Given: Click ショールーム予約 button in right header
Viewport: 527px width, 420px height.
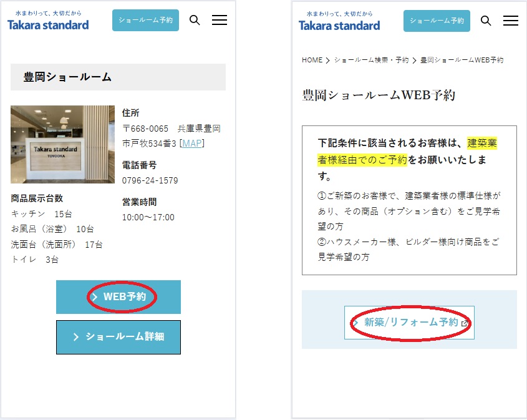Looking at the screenshot, I should (437, 21).
